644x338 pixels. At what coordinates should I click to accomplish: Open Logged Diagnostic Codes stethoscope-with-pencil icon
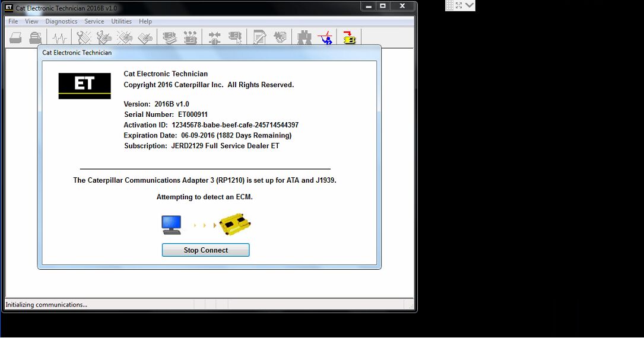click(x=104, y=38)
